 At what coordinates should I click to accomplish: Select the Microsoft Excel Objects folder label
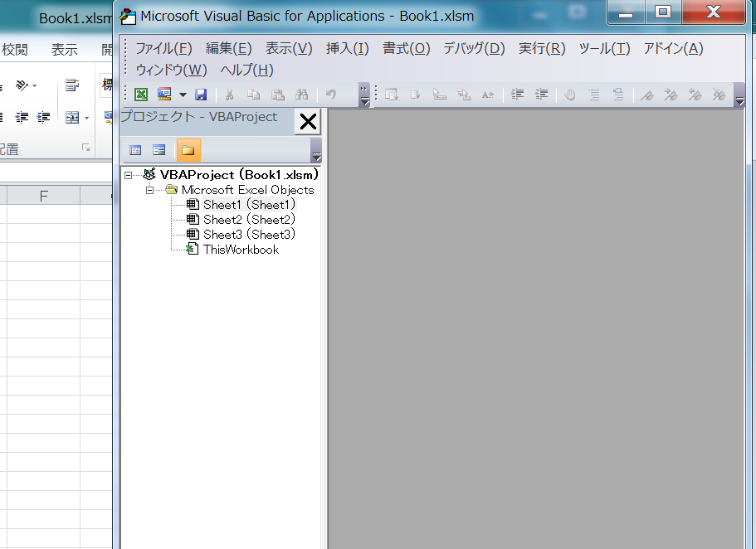point(248,190)
